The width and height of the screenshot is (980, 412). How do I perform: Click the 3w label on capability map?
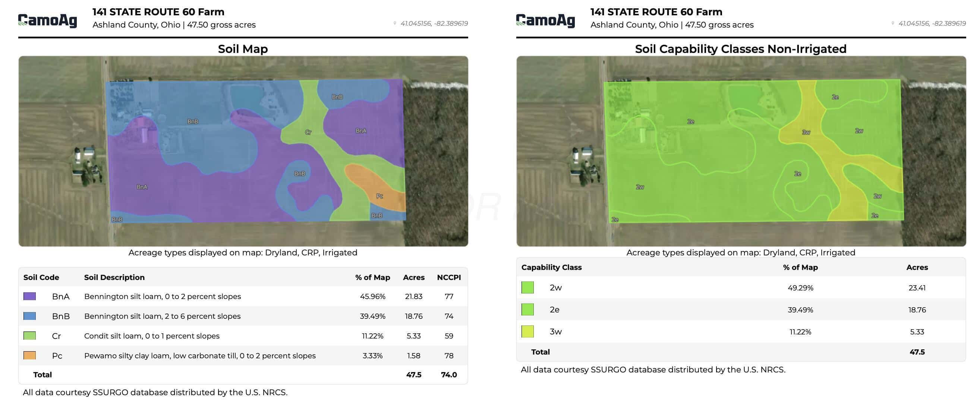pyautogui.click(x=806, y=132)
